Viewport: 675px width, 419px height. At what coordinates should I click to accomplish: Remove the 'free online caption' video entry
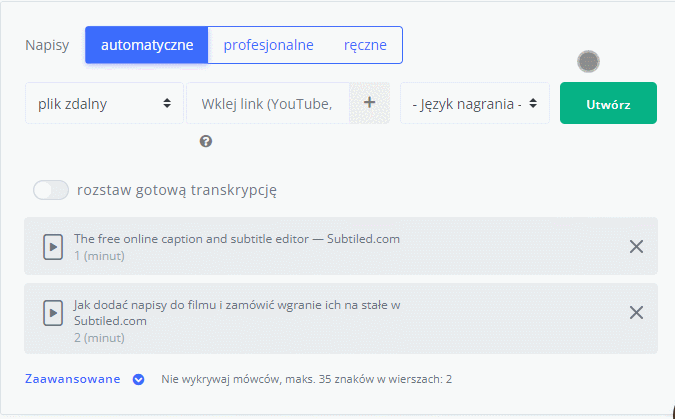636,246
